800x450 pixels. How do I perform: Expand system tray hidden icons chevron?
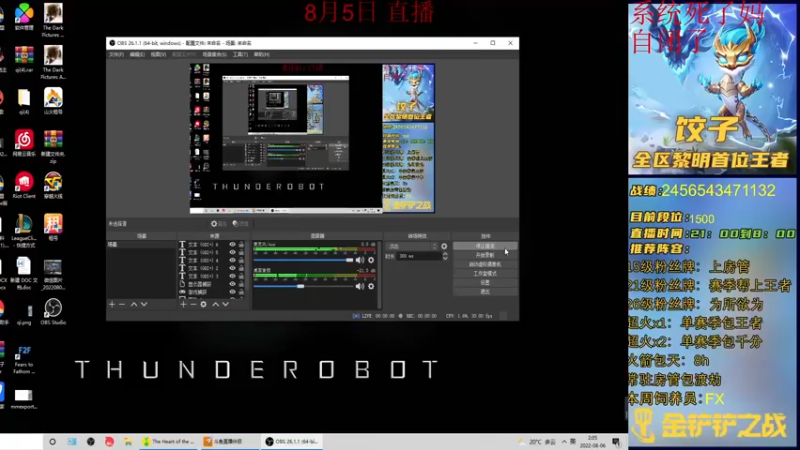564,442
